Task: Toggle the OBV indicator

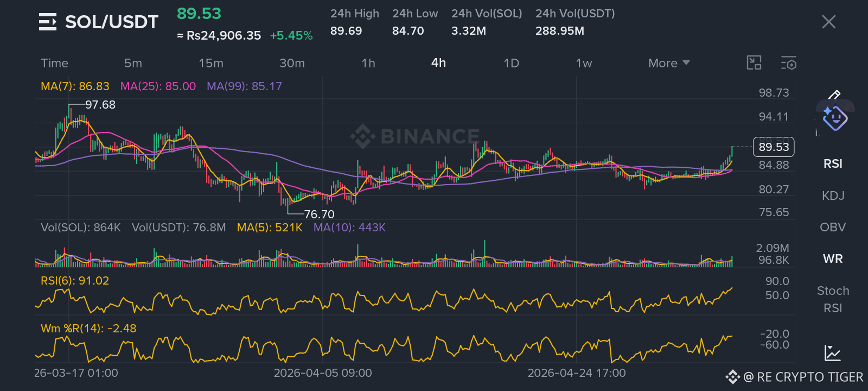Action: tap(833, 227)
